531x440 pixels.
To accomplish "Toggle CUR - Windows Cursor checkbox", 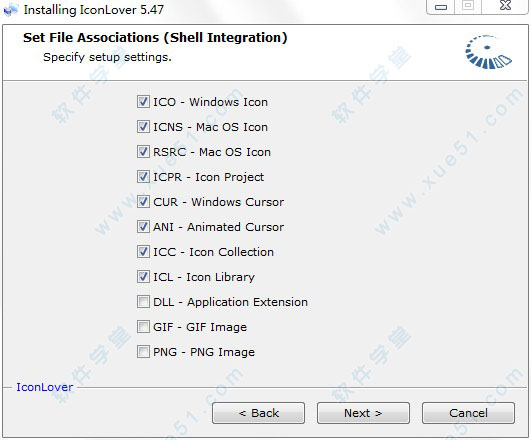I will pos(143,202).
